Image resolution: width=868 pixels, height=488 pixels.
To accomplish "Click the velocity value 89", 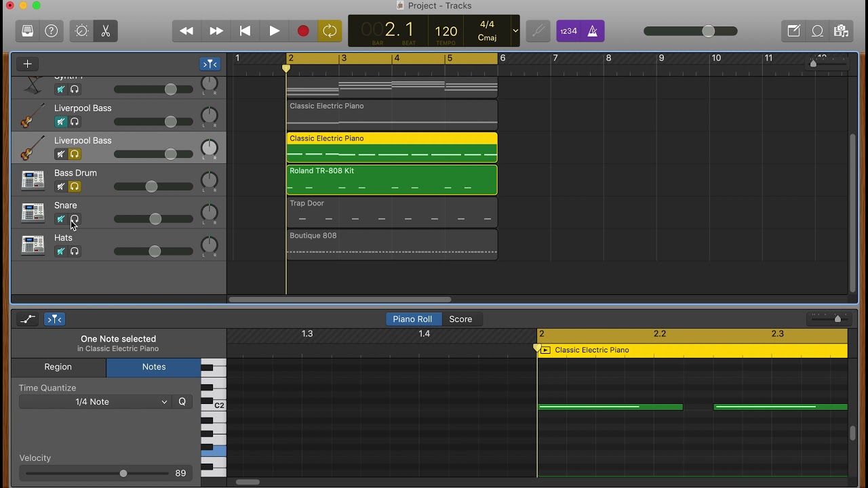I will [x=180, y=474].
